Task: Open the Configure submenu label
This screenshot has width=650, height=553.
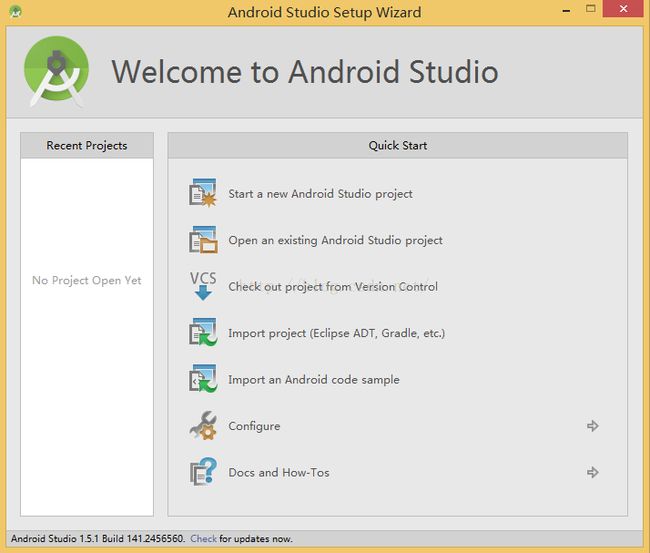Action: pyautogui.click(x=254, y=426)
